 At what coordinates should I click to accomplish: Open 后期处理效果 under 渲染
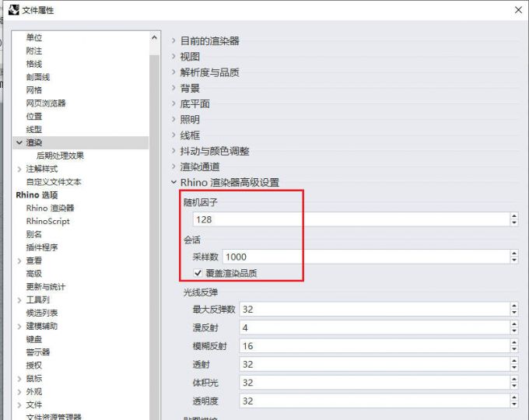tap(60, 156)
